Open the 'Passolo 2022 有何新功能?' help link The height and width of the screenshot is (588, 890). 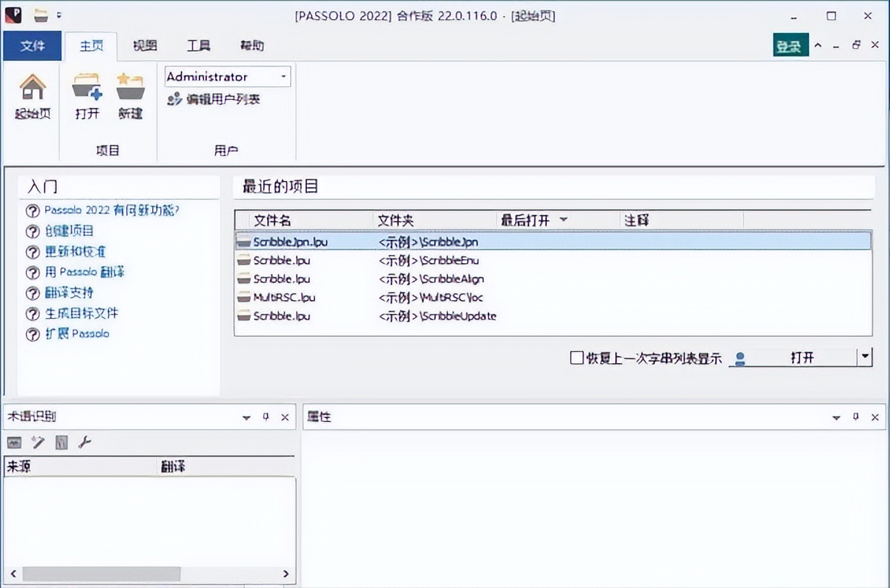pyautogui.click(x=112, y=210)
